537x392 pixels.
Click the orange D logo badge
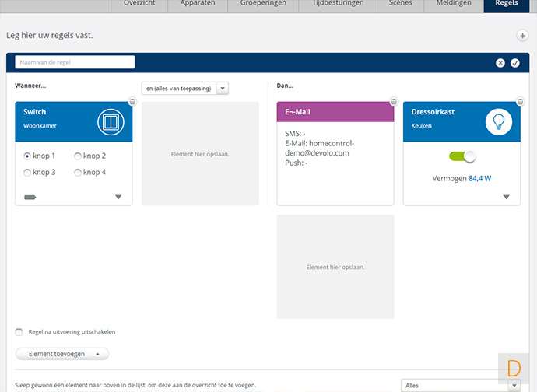point(514,369)
